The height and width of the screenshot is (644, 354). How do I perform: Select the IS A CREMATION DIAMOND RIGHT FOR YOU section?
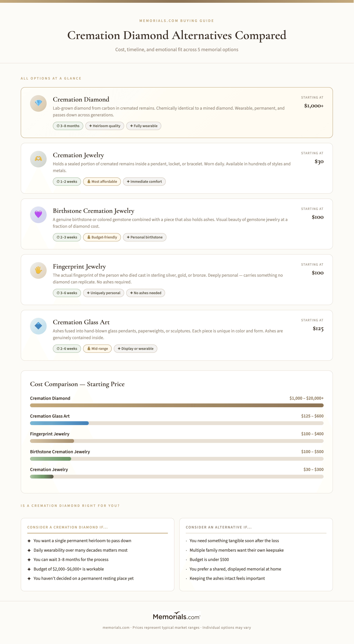pos(70,505)
